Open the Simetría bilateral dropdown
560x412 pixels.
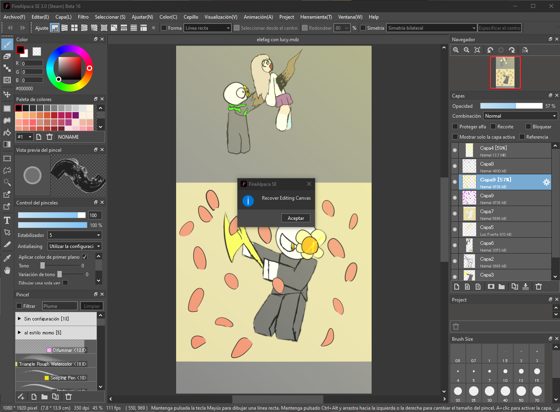pyautogui.click(x=432, y=28)
